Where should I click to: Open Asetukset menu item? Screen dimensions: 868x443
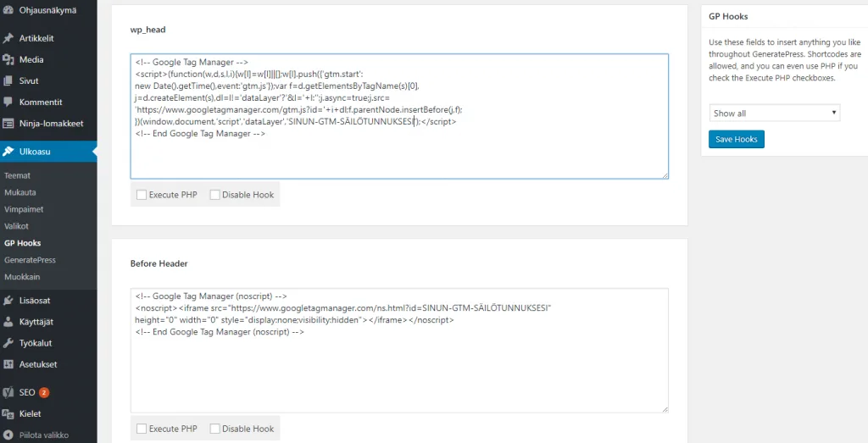point(48,364)
